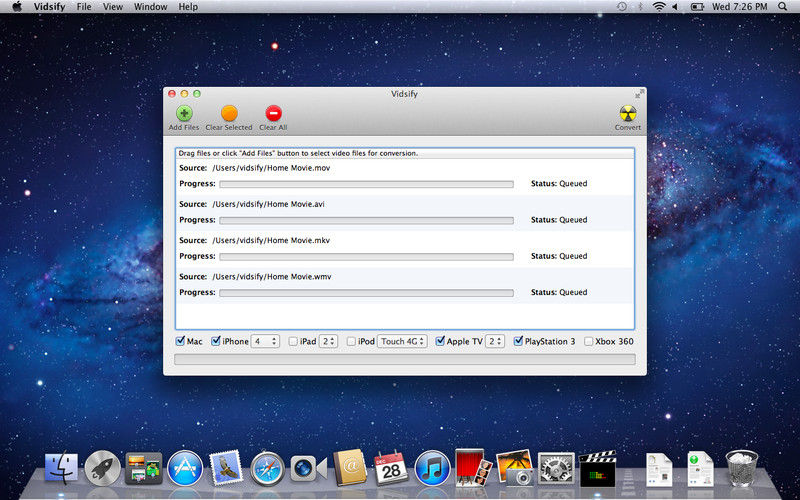Enable the iPad checkbox
The image size is (800, 500).
(x=293, y=341)
